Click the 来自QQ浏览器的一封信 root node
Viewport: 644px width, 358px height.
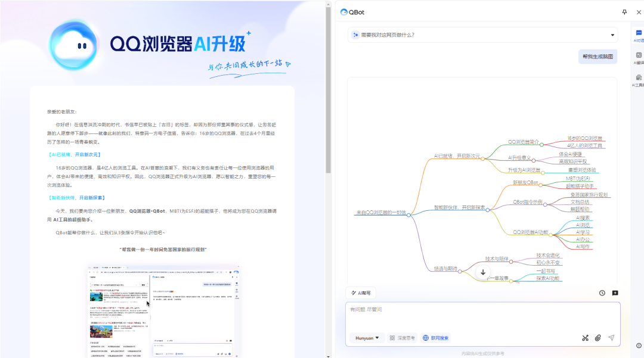pos(380,213)
